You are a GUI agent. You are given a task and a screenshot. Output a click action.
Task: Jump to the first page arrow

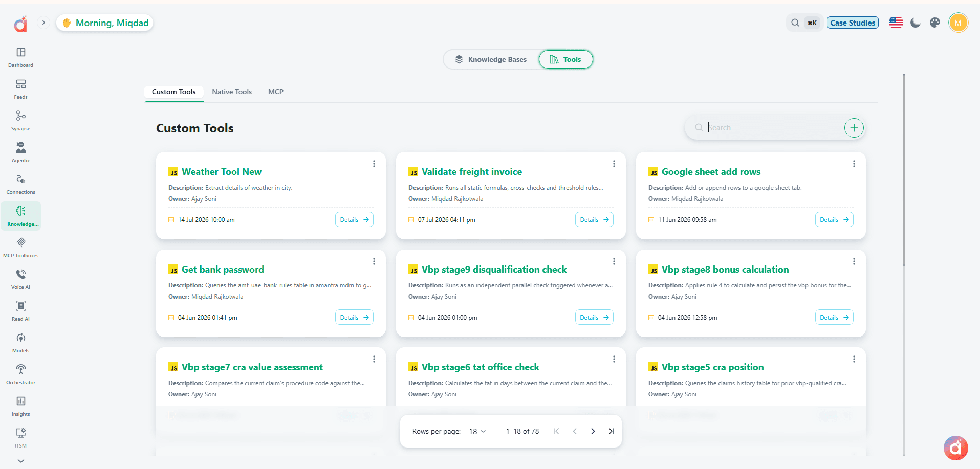tap(556, 431)
